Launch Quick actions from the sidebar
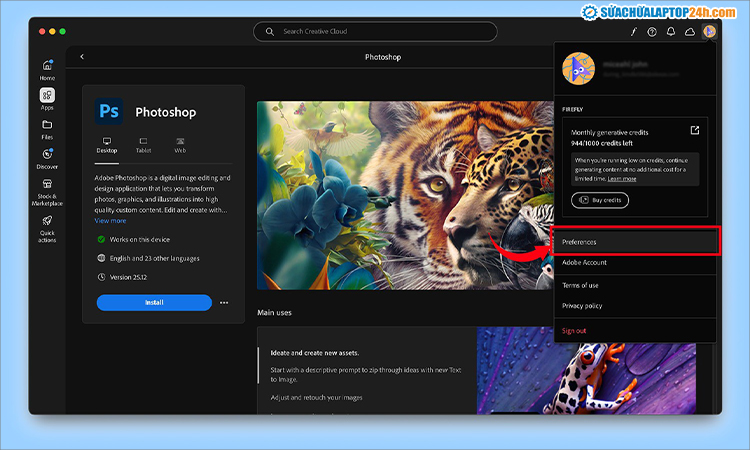The width and height of the screenshot is (750, 450). coord(47,226)
